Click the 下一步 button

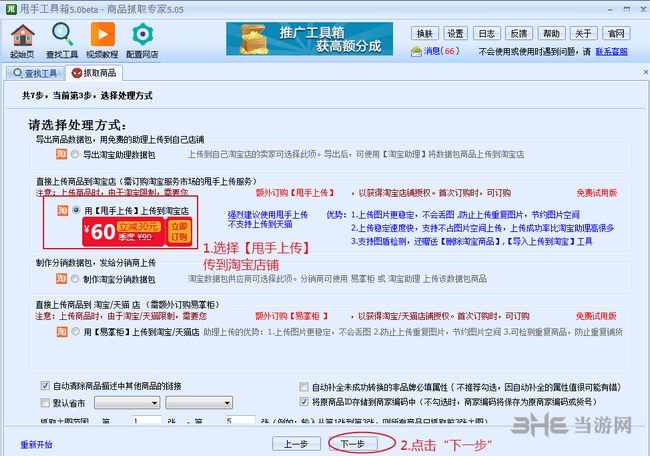(x=353, y=444)
